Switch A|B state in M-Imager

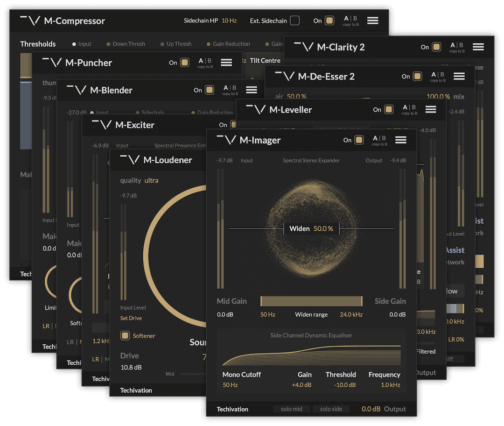pos(379,138)
